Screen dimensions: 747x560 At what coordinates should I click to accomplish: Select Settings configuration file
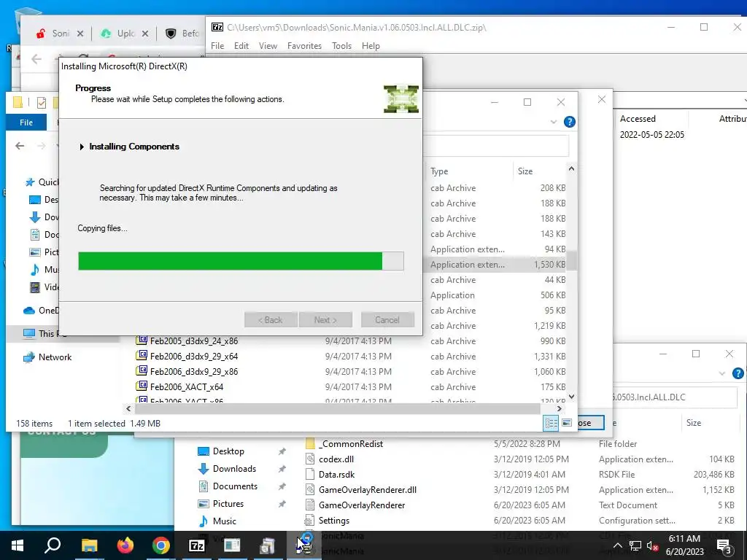click(x=333, y=521)
